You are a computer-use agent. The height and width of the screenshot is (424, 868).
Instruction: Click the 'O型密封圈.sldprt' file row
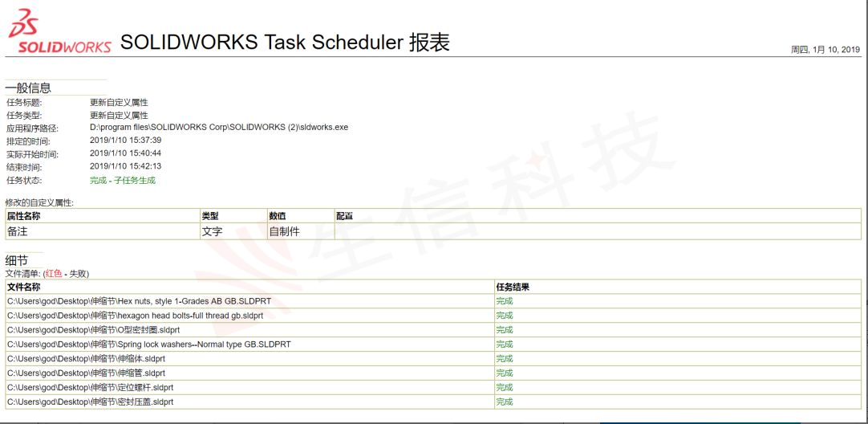(249, 330)
